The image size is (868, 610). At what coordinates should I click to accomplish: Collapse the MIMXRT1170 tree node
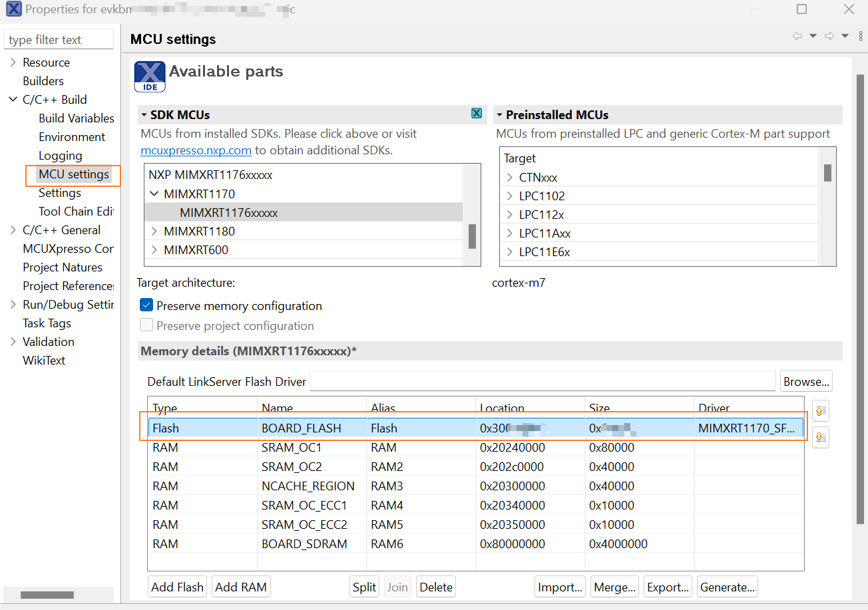(154, 194)
